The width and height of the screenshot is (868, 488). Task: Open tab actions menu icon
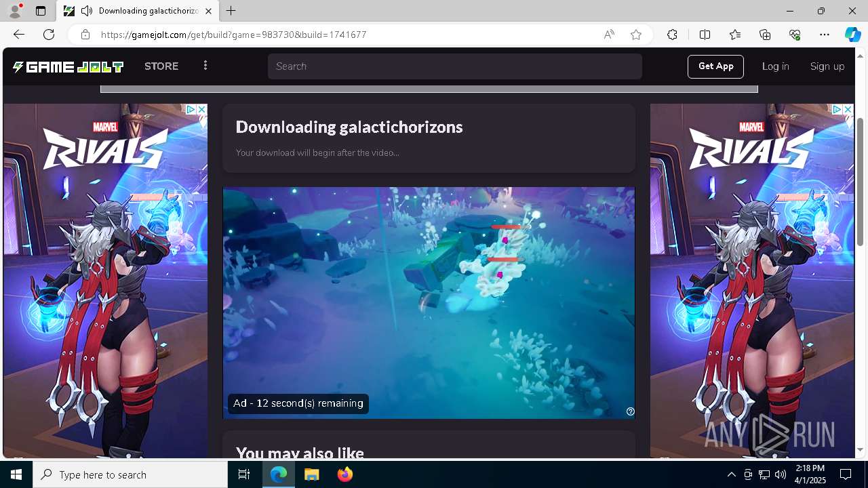(41, 11)
